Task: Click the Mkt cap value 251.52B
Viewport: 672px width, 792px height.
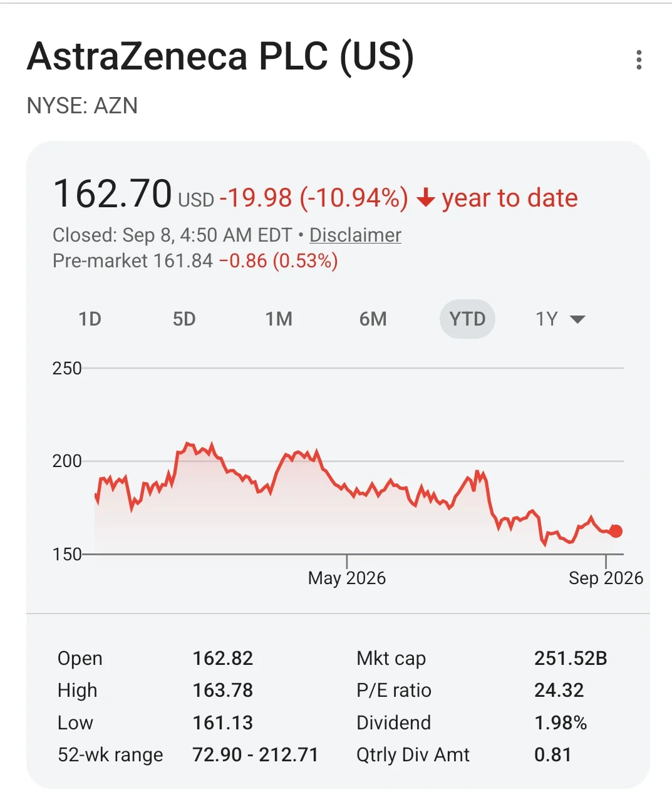Action: point(571,658)
